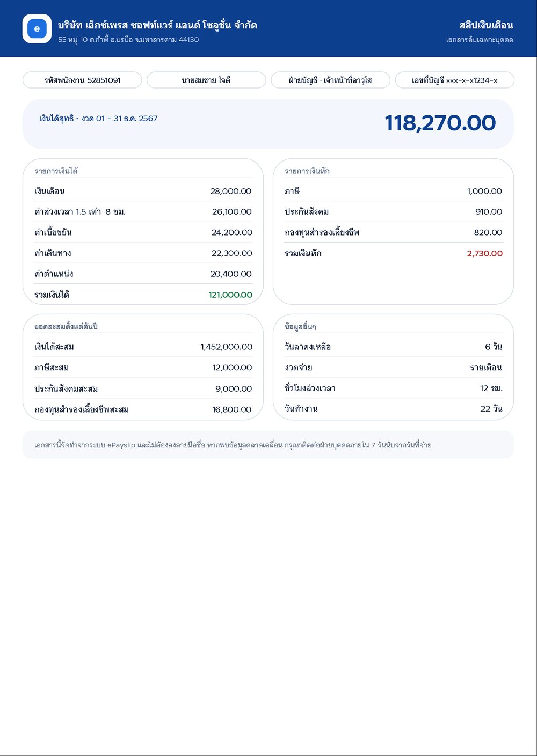Click the กองทุนสำรองเลี้ยงชีพสะสม label
The image size is (537, 756).
(82, 409)
